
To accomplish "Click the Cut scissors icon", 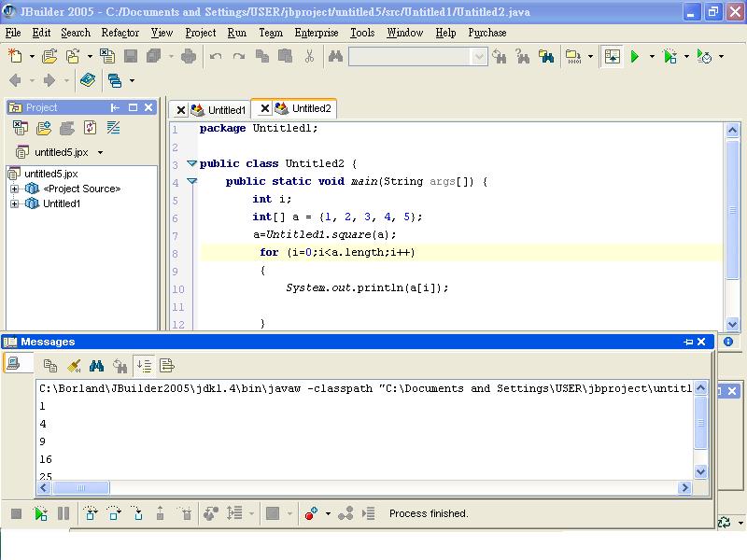I will point(309,56).
